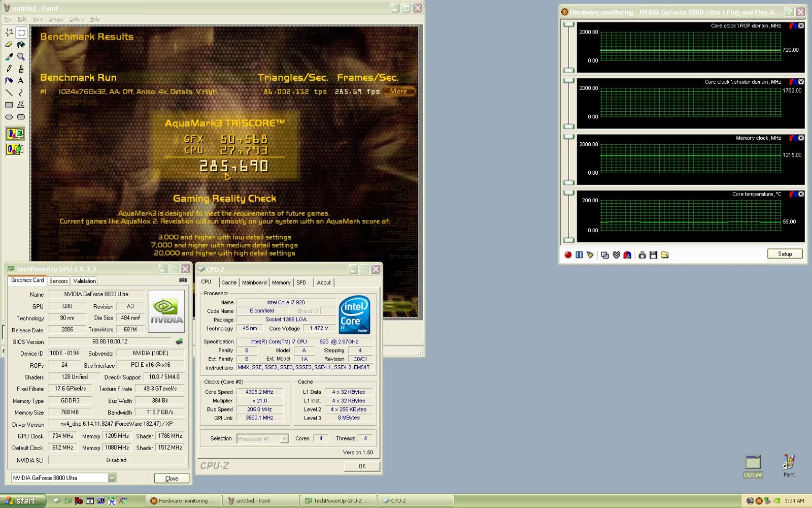The width and height of the screenshot is (812, 508).
Task: Pick the Eraser tool in Paint
Action: pyautogui.click(x=9, y=45)
